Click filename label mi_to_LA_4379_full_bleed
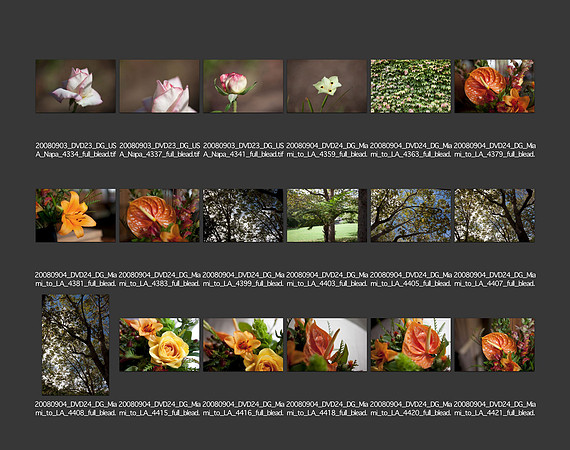This screenshot has width=570, height=450. point(494,154)
